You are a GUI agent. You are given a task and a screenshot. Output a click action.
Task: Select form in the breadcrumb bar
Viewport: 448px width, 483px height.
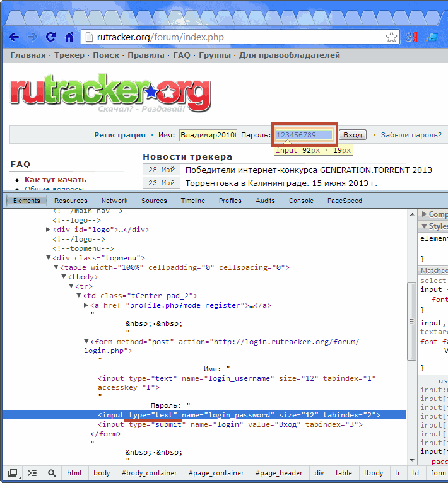(438, 473)
